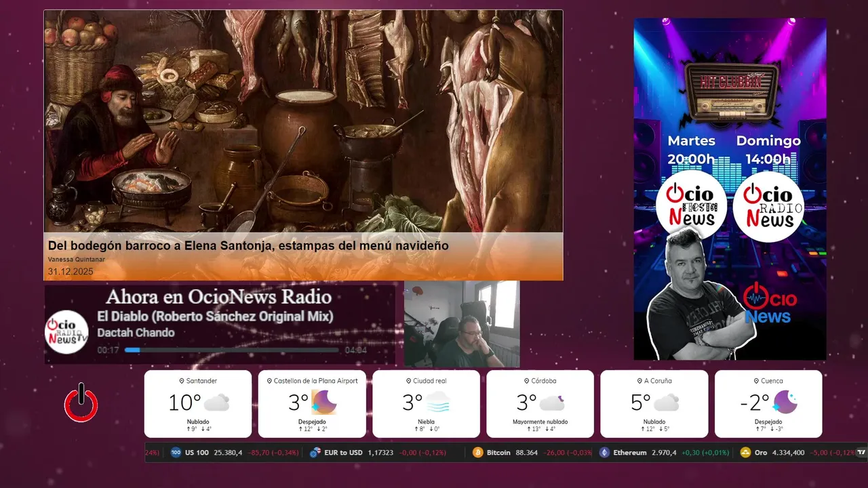868x488 pixels.
Task: Click the EUR to USD flag icon
Action: pyautogui.click(x=315, y=452)
